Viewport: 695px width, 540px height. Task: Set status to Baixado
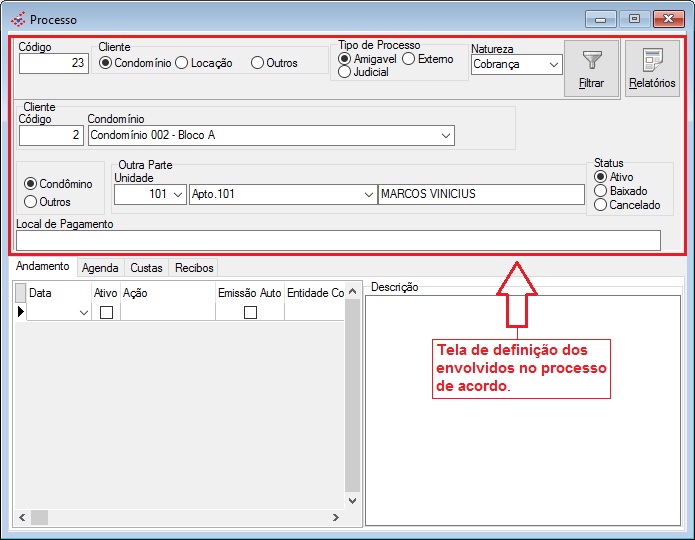click(x=600, y=191)
